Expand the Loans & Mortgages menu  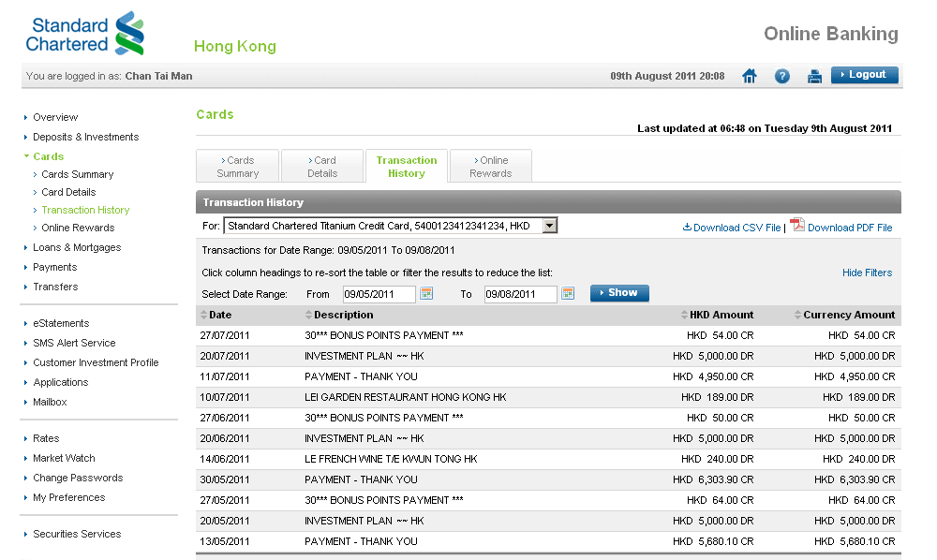pos(77,247)
